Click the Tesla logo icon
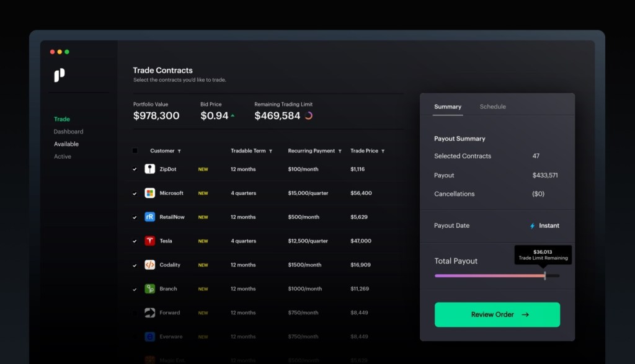 (x=150, y=241)
